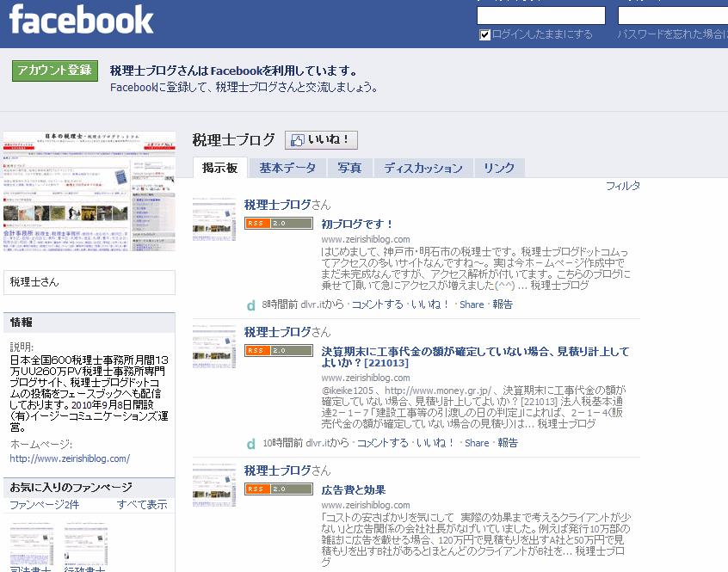Open the フィルタ filter link
728x572 pixels.
click(x=623, y=186)
